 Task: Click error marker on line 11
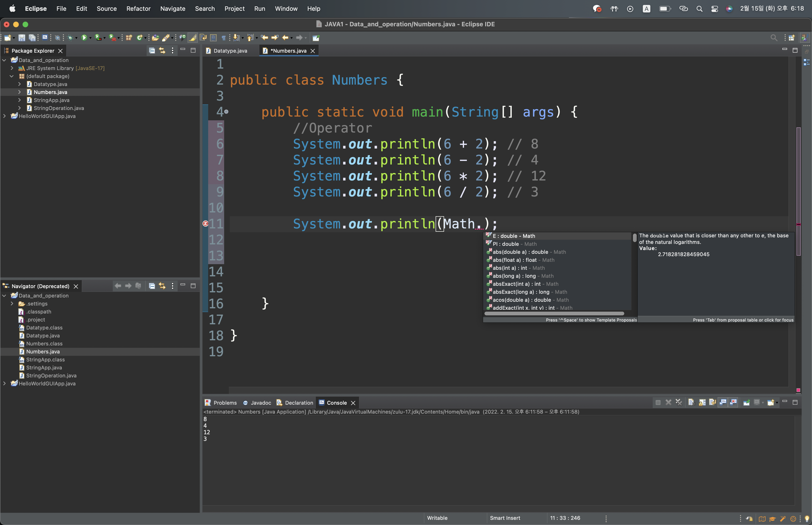[x=206, y=224]
